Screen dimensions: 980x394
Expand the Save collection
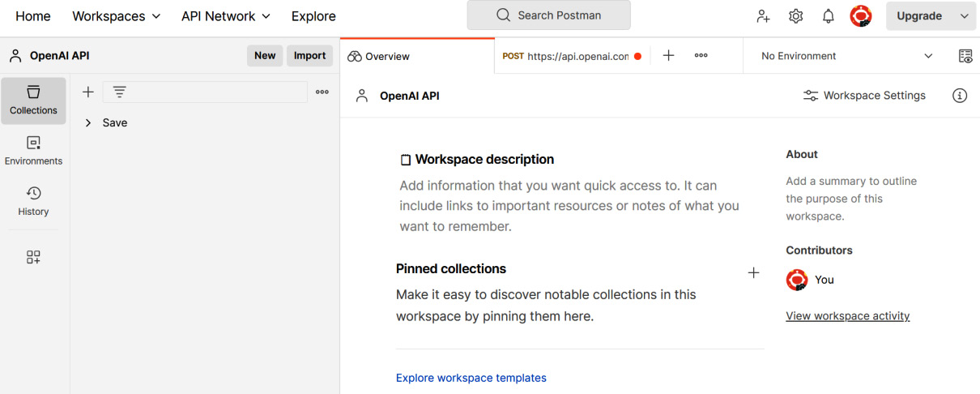pos(88,123)
